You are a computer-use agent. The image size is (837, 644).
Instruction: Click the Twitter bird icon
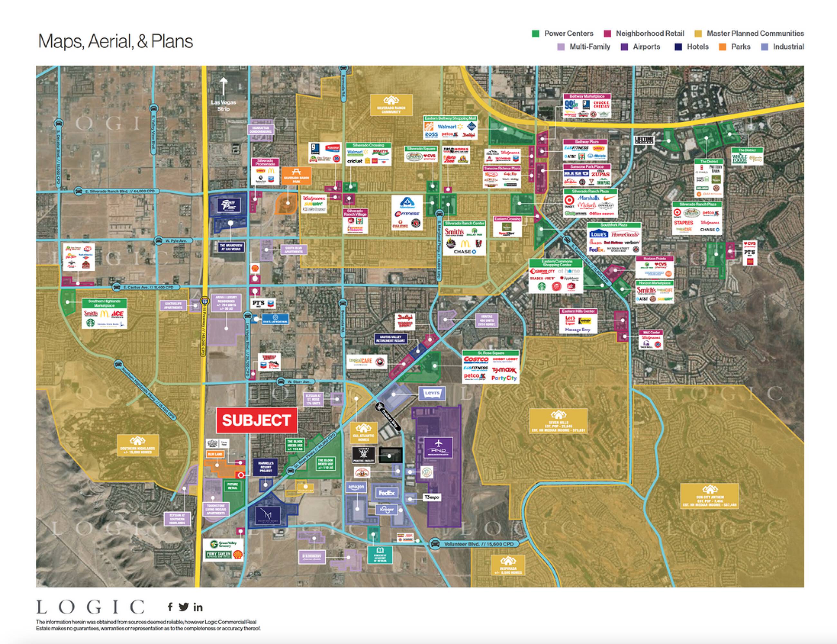183,607
